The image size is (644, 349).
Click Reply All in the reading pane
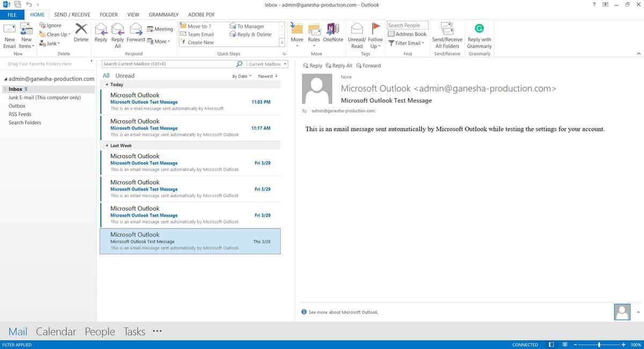click(x=339, y=65)
